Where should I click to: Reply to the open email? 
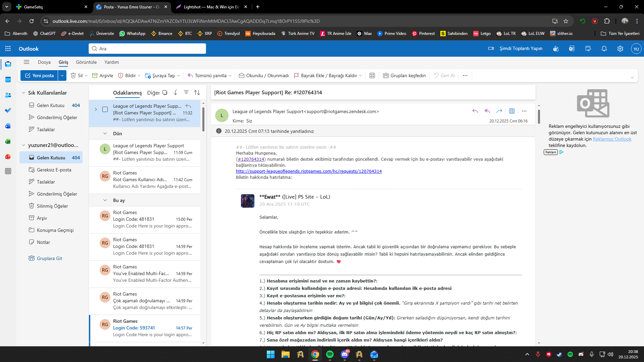475,111
